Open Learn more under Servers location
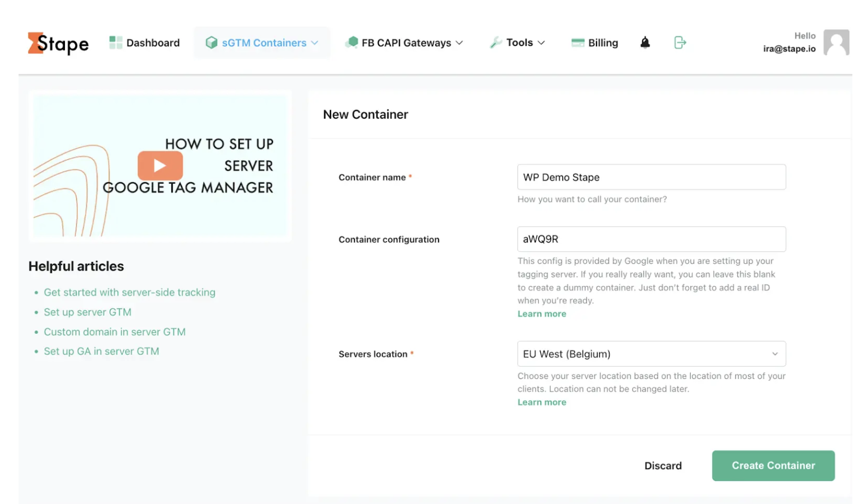Viewport: 860px width, 504px height. click(542, 403)
